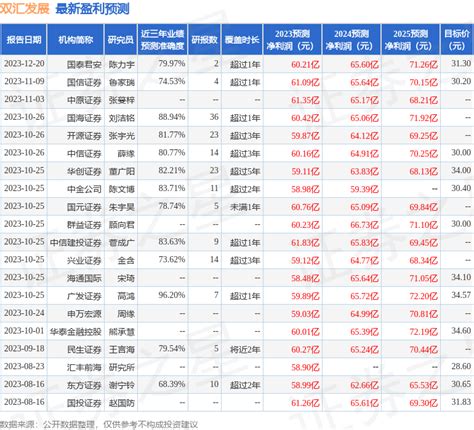The image size is (474, 430).
Task: Click the institution cell '开源证券'
Action: pos(84,136)
